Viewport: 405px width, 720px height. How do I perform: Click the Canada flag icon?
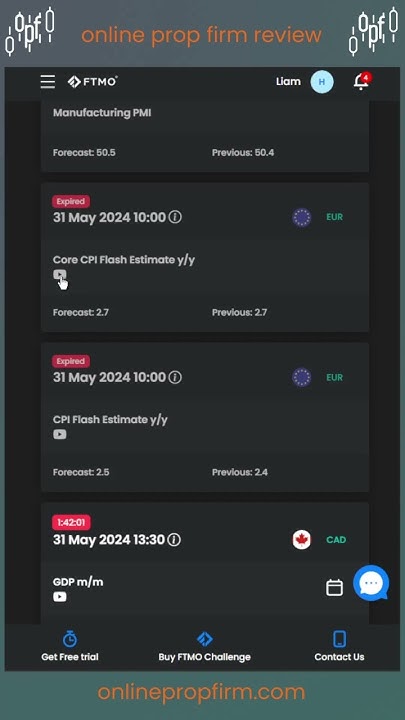[x=302, y=540]
